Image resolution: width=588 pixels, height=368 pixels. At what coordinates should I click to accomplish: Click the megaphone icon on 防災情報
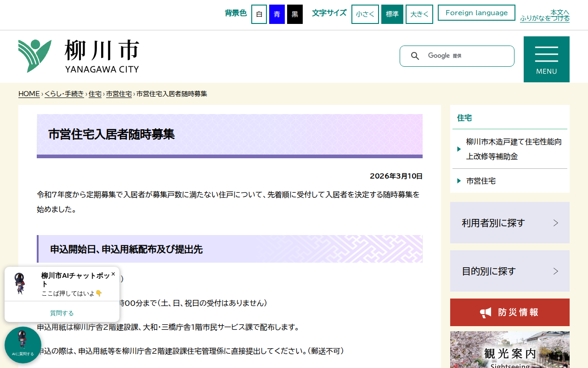tap(486, 312)
